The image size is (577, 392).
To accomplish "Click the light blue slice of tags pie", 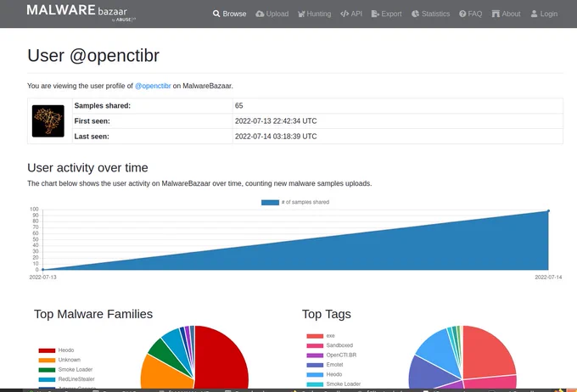I will pyautogui.click(x=438, y=350).
